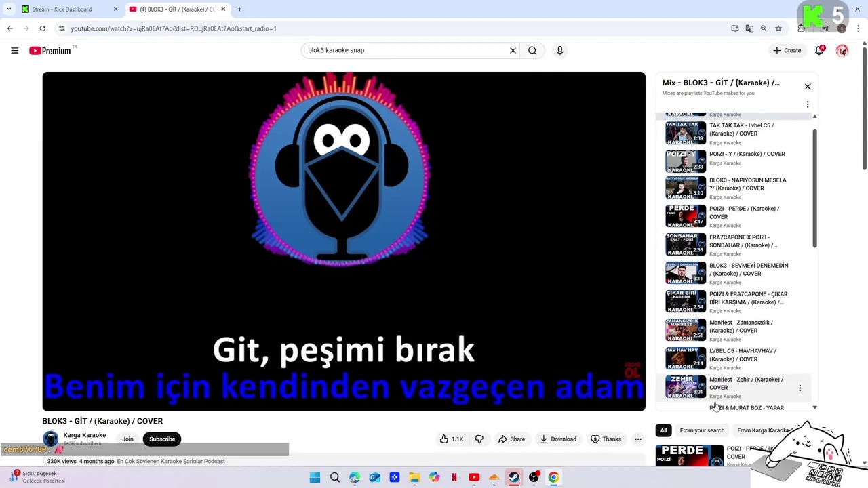Open Karga Karaoke channel avatar
This screenshot has width=868, height=488.
tap(50, 439)
